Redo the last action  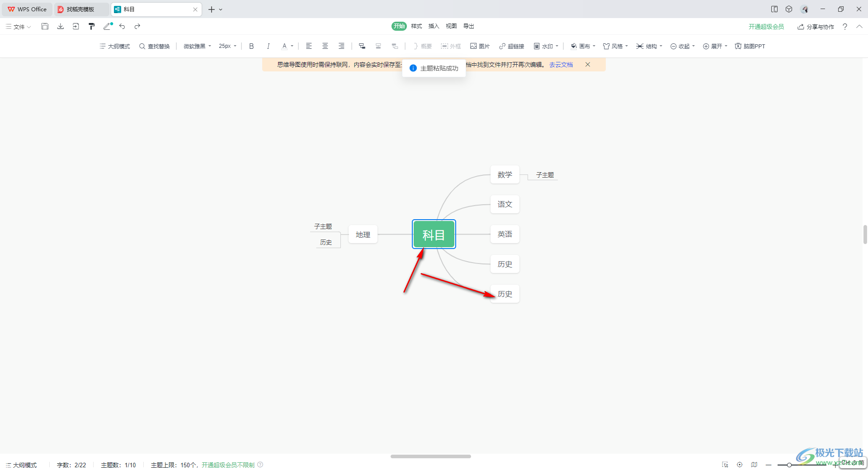[137, 26]
